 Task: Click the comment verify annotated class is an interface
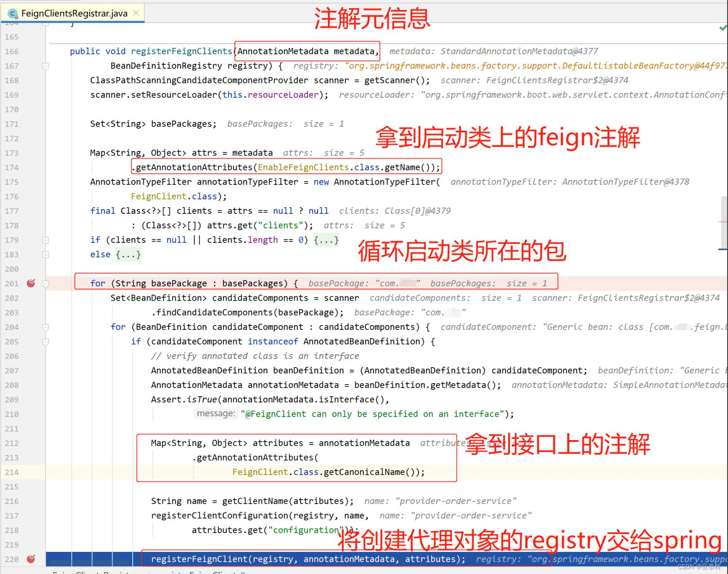[x=255, y=356]
